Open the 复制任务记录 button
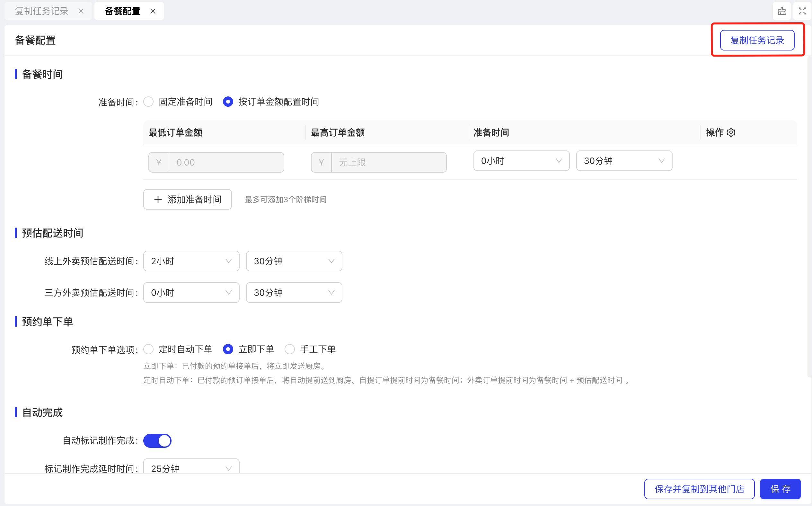The height and width of the screenshot is (506, 812). (757, 40)
